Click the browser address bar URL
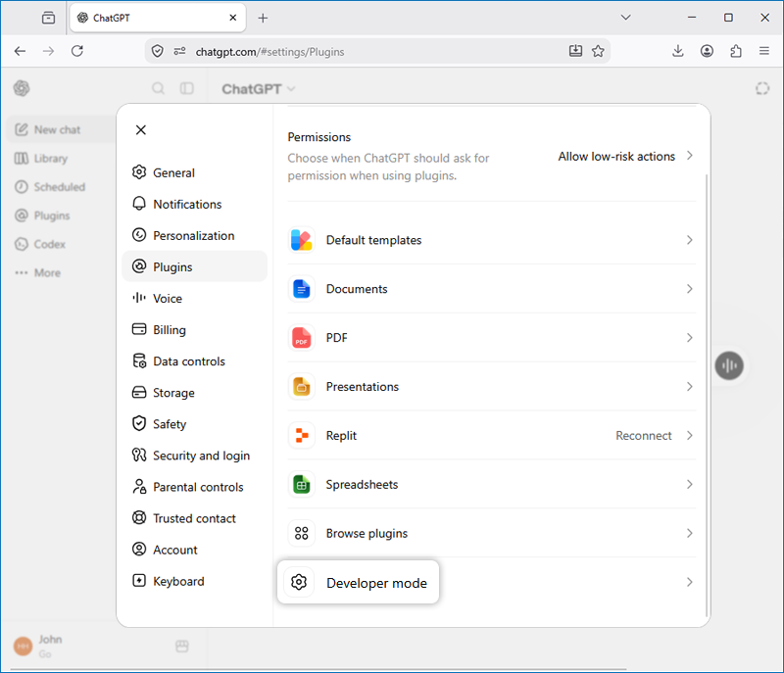 point(270,52)
